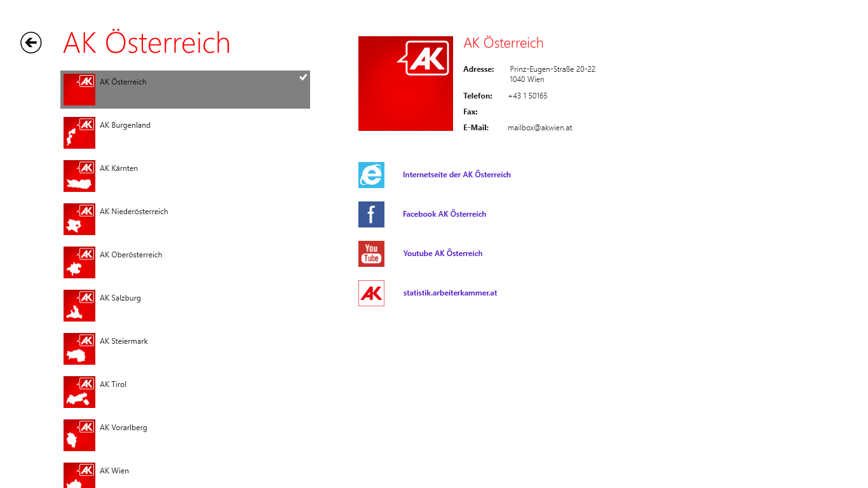This screenshot has height=488, width=868.
Task: Click the AK Niederösterreich map icon
Action: [x=79, y=219]
